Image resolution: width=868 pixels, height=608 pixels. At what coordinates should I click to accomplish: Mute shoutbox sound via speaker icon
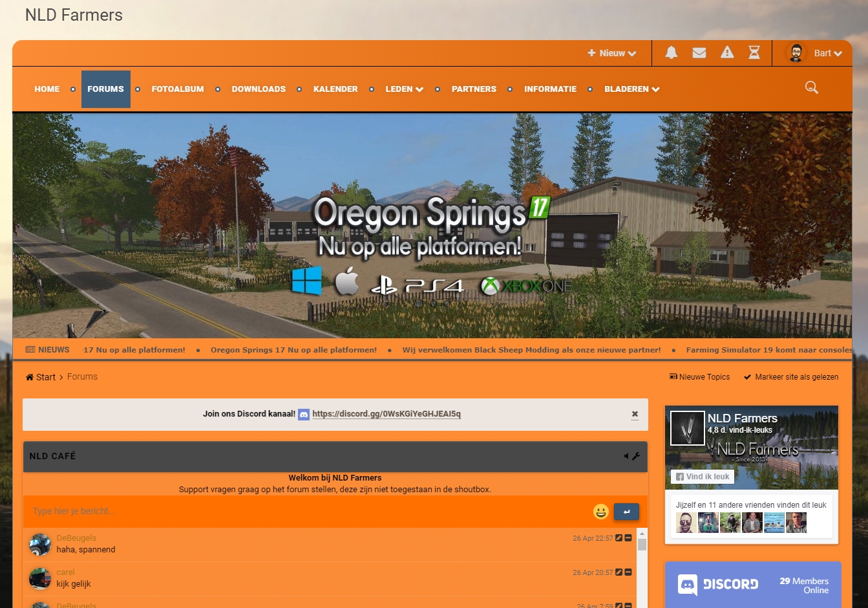626,456
